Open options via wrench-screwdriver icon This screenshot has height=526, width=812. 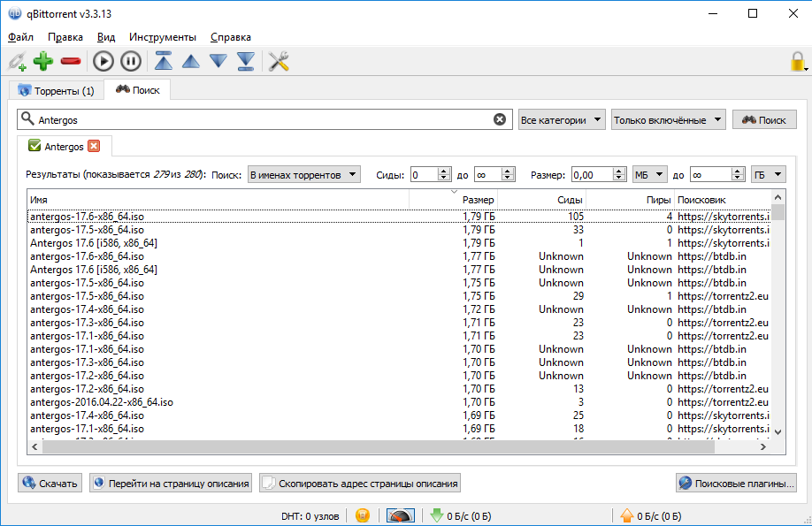tap(279, 61)
